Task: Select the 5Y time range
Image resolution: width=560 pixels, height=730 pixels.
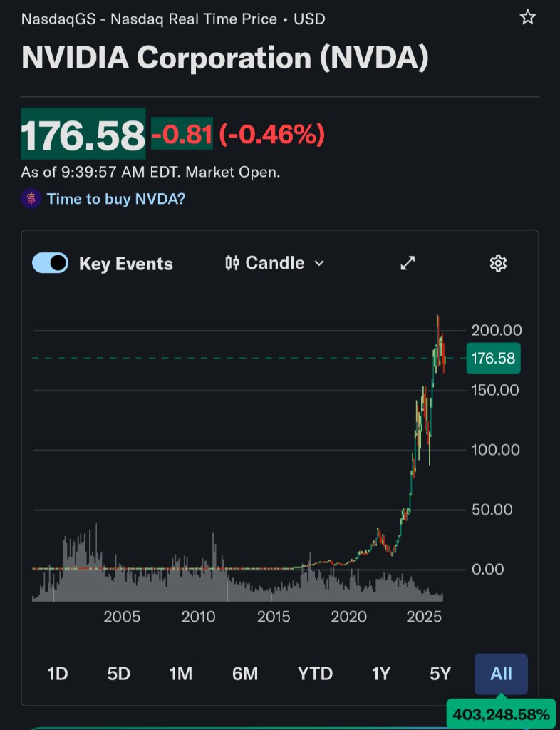Action: tap(441, 674)
